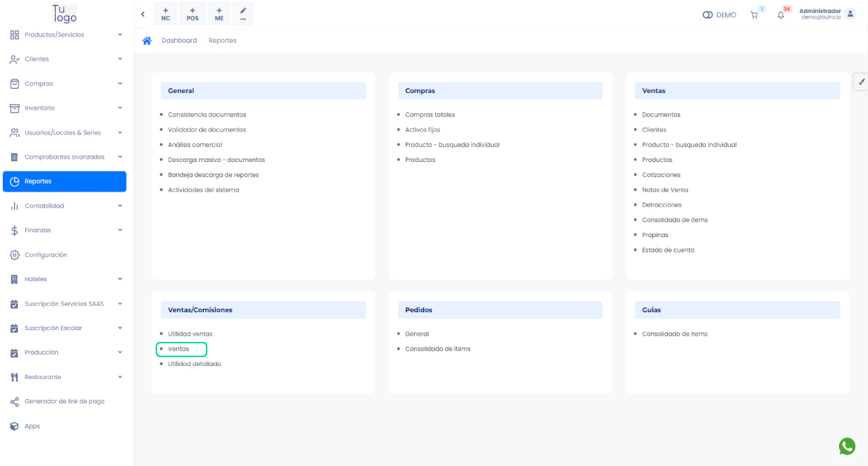This screenshot has height=466, width=868.
Task: Click the Configuración gear icon
Action: (x=14, y=255)
